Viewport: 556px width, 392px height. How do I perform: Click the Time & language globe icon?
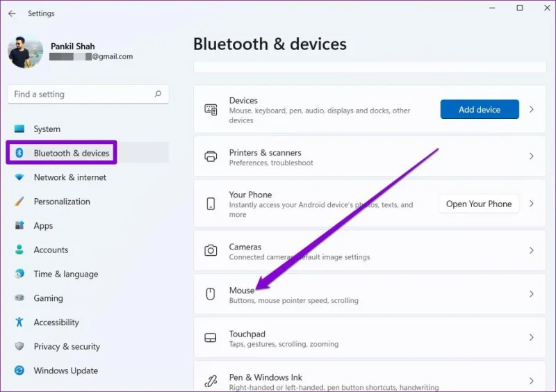tap(19, 274)
